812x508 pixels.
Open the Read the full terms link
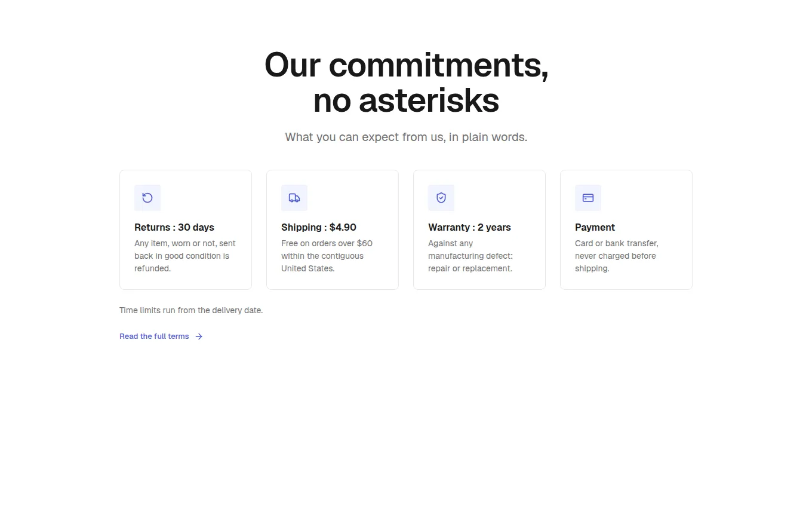(x=161, y=336)
